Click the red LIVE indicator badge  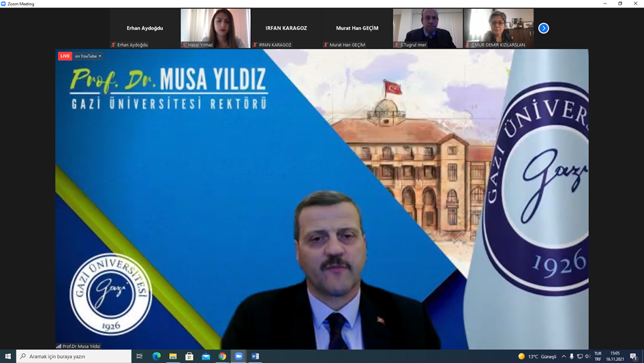65,56
